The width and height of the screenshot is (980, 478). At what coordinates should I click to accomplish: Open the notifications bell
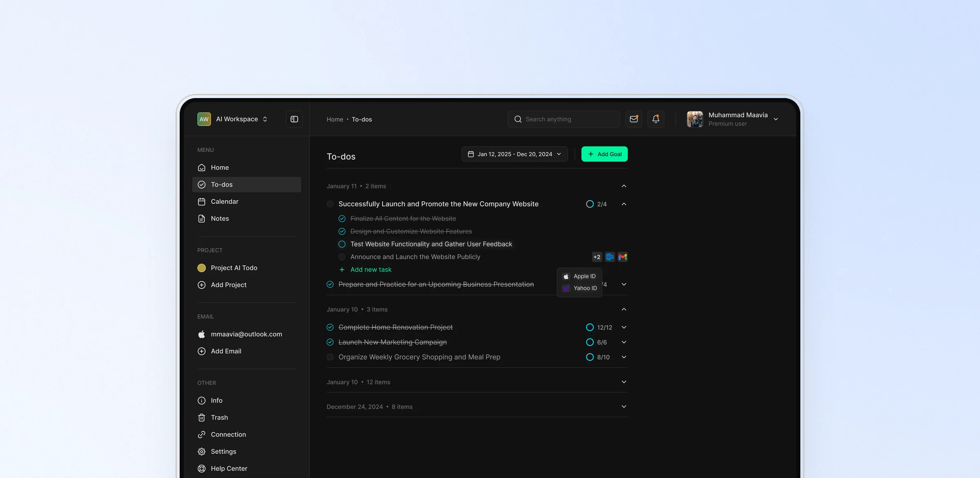point(656,119)
